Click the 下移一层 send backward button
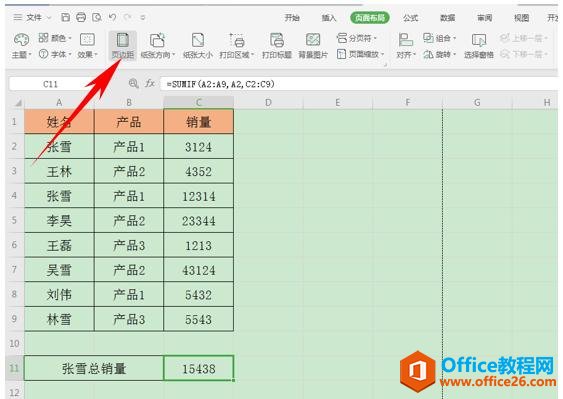This screenshot has height=399, width=563. (x=524, y=54)
